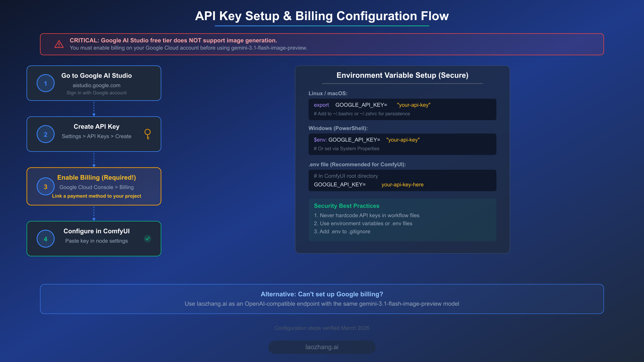
Task: Click the step 4 circle badge
Action: click(45, 238)
